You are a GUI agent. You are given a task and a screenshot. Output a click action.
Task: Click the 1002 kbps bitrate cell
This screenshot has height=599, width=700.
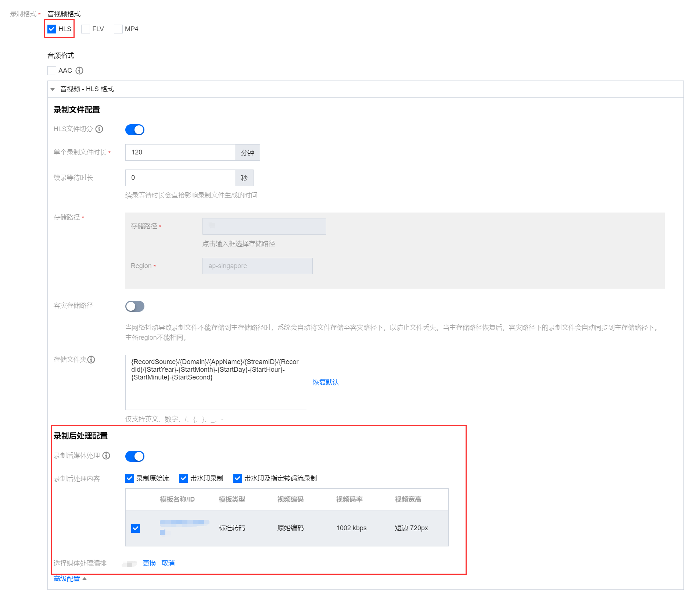point(351,528)
